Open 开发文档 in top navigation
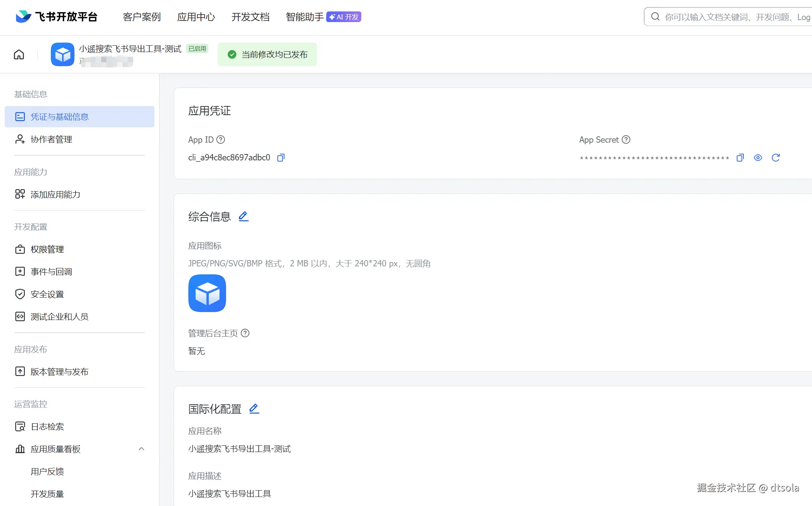The image size is (812, 506). point(250,17)
